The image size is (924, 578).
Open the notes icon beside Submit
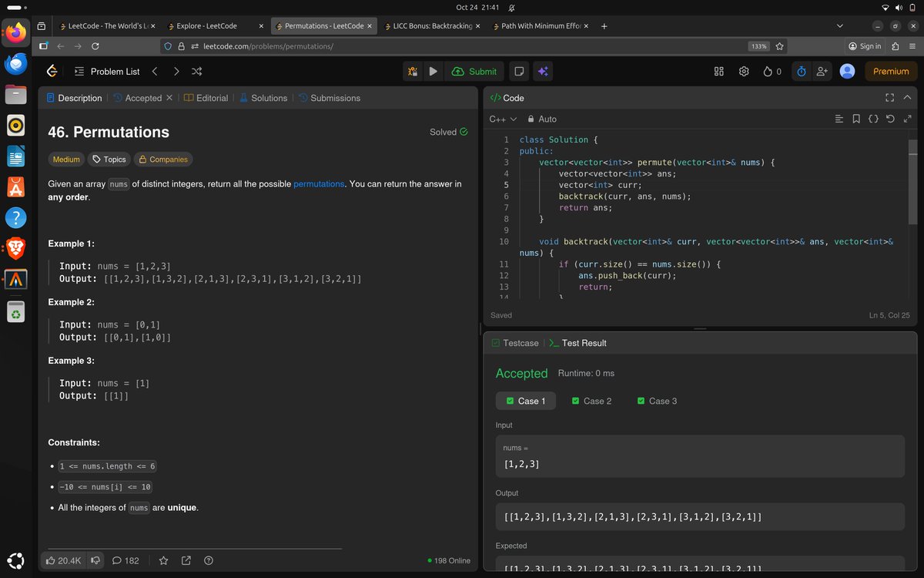[x=520, y=72]
